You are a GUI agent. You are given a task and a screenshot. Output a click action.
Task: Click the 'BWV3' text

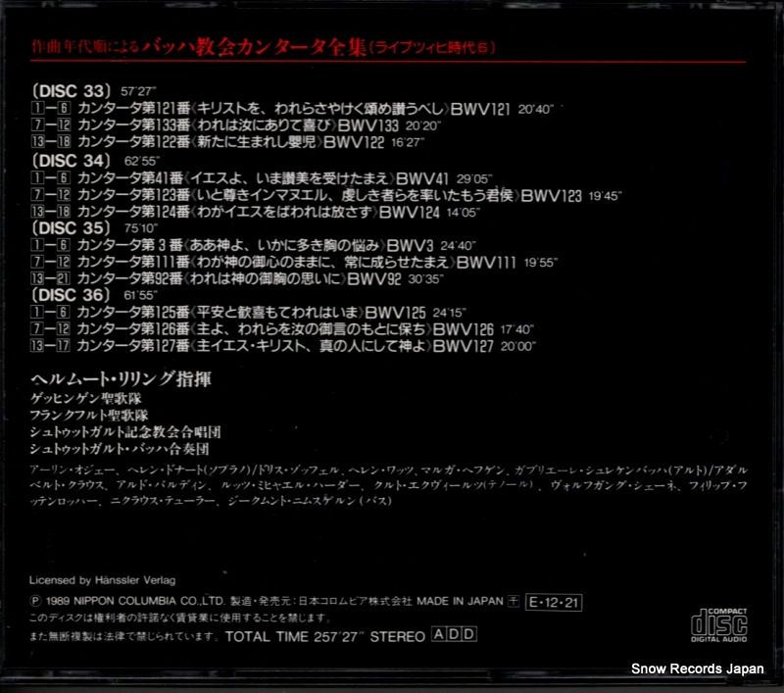410,245
